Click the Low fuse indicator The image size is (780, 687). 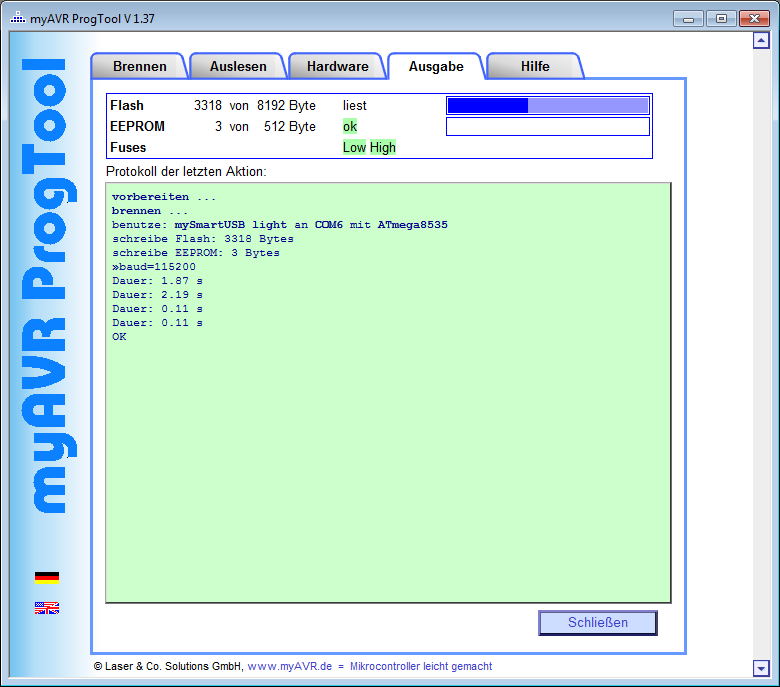click(x=354, y=147)
